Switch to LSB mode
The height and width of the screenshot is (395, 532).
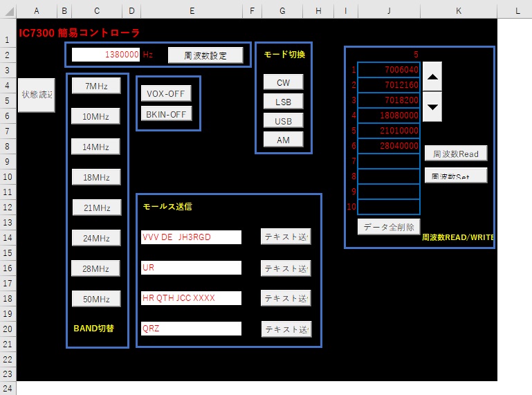(x=283, y=102)
